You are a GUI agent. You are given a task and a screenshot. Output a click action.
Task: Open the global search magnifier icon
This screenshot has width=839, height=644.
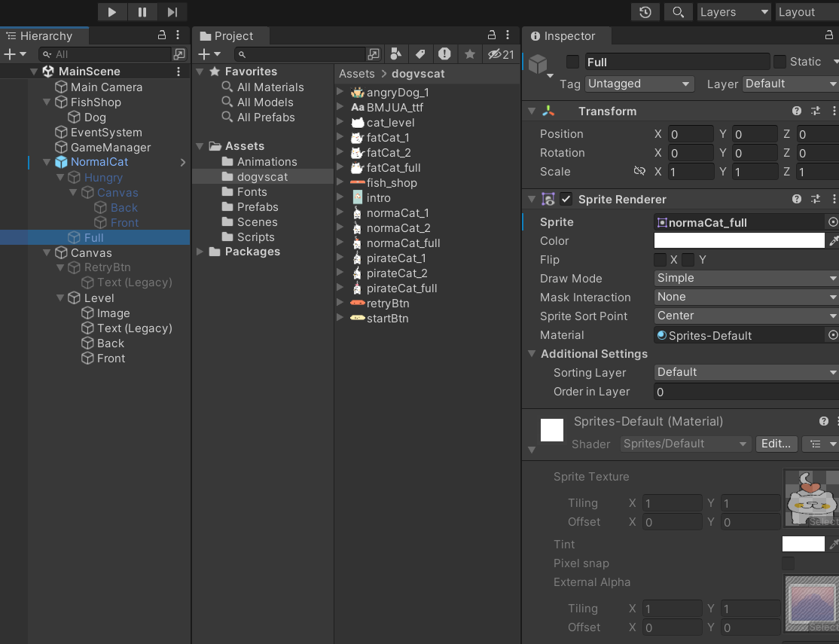[678, 12]
